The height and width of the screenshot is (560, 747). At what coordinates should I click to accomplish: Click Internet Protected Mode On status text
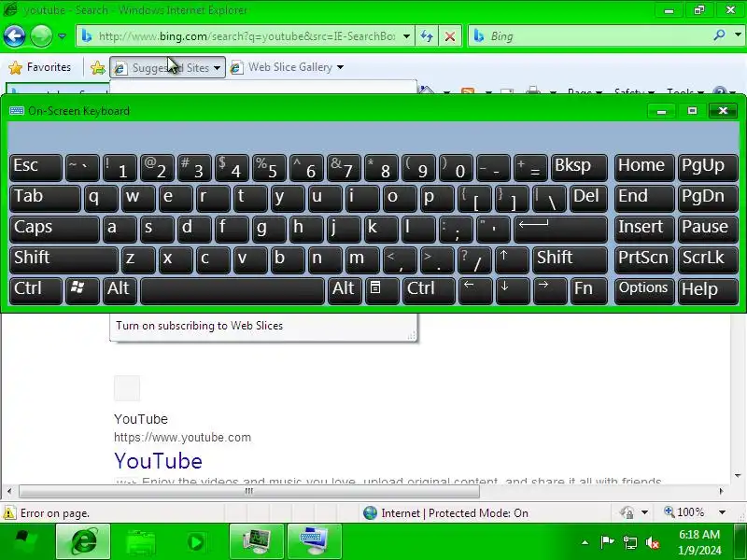pos(455,512)
